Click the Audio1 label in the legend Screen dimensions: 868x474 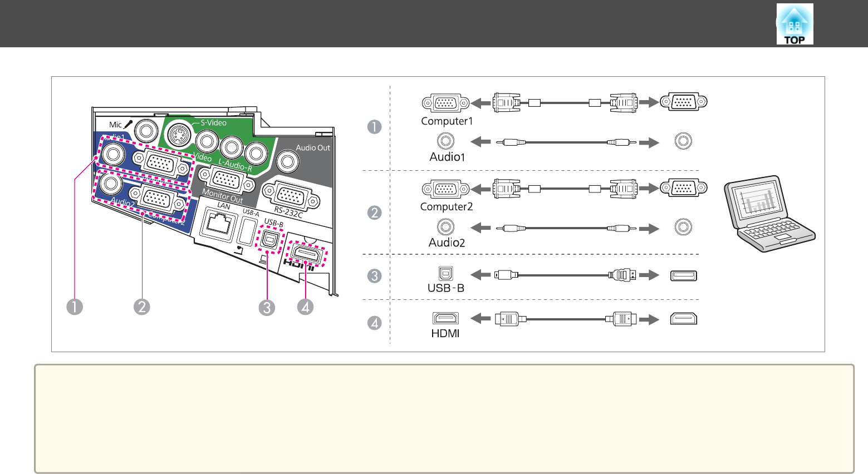click(447, 157)
